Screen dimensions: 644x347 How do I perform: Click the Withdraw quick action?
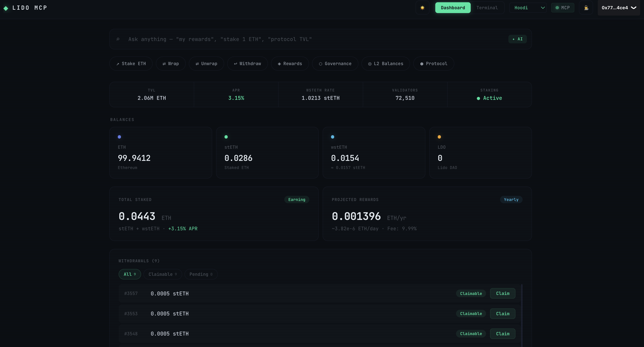click(247, 64)
